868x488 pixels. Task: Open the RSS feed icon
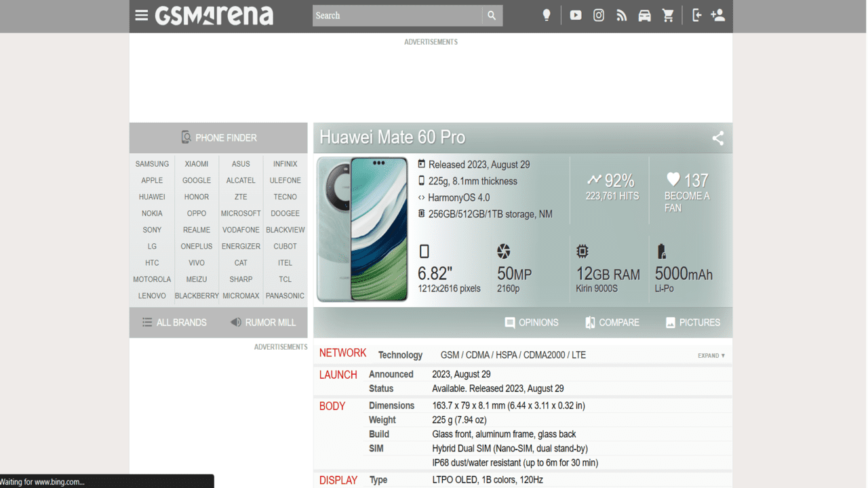click(621, 15)
